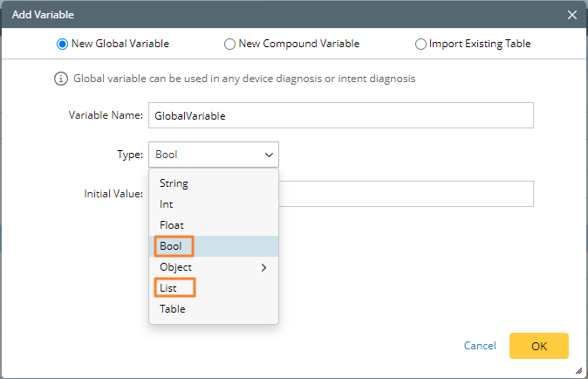
Task: Expand the Object submenu arrow
Action: 264,267
